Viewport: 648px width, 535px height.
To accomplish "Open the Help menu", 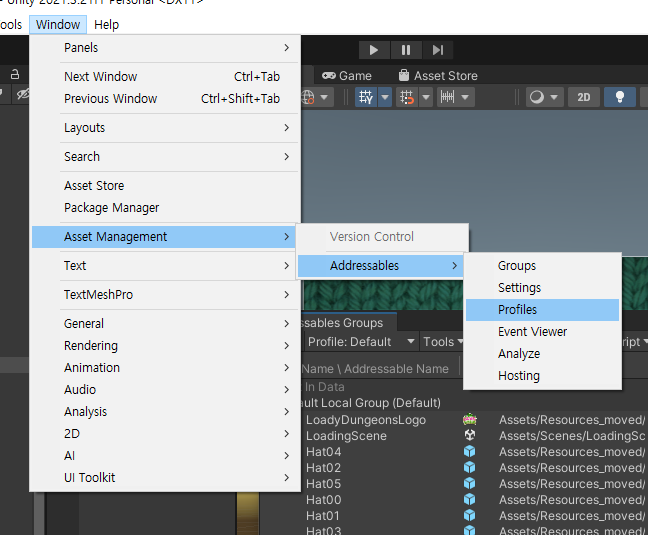I will [x=106, y=25].
